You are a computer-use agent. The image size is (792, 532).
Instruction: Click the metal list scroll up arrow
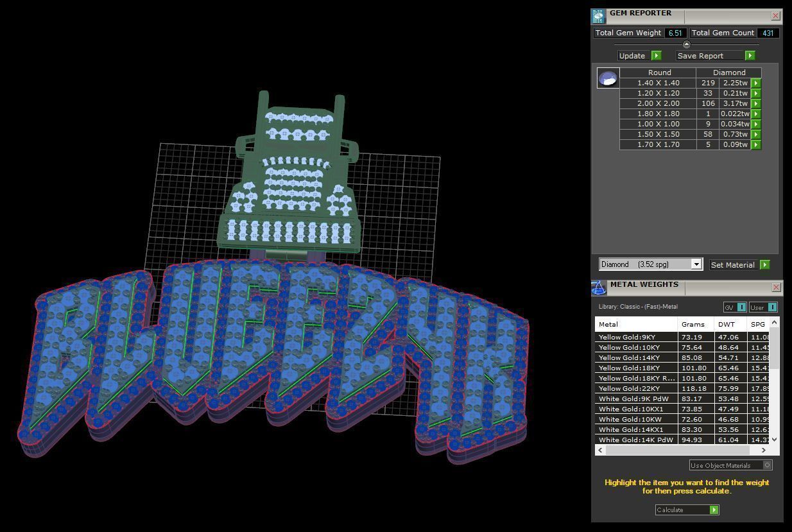coord(775,322)
